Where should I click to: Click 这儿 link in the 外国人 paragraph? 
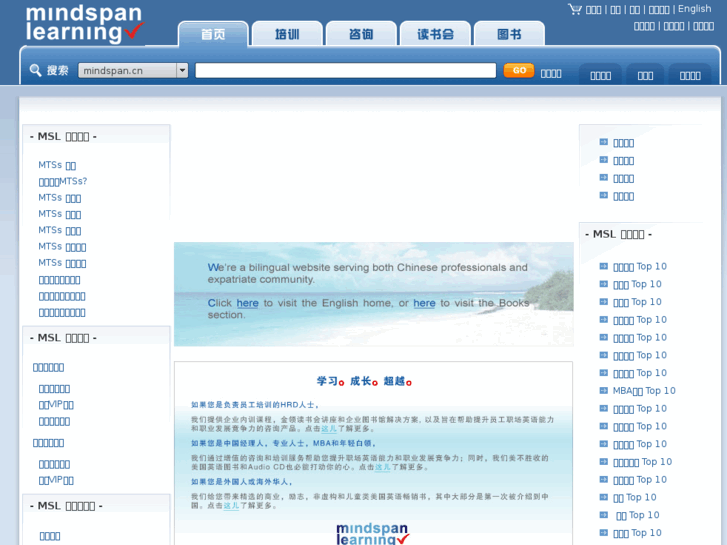pos(231,506)
